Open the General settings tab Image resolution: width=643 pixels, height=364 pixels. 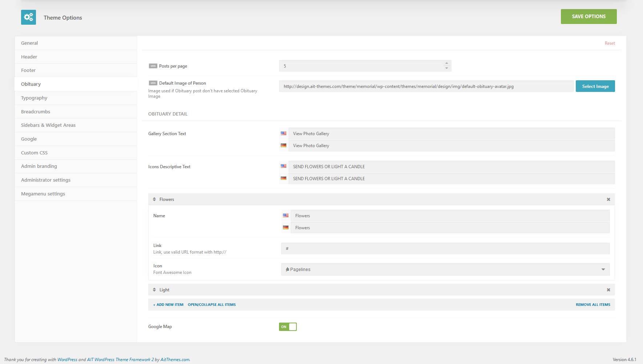click(x=76, y=43)
